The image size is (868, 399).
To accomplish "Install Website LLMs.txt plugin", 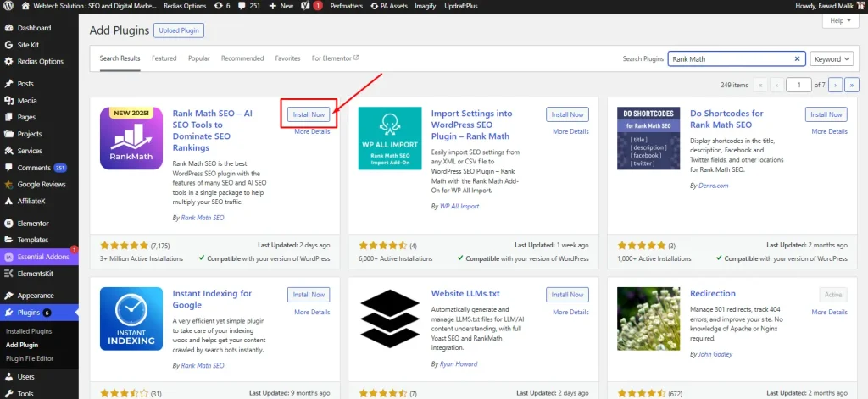I will (567, 295).
